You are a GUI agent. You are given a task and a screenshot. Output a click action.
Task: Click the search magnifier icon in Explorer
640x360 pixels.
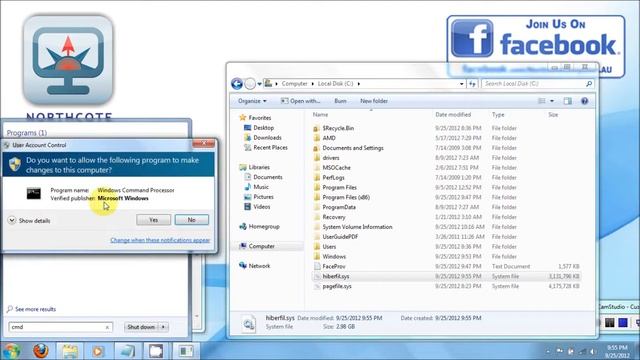pyautogui.click(x=589, y=84)
